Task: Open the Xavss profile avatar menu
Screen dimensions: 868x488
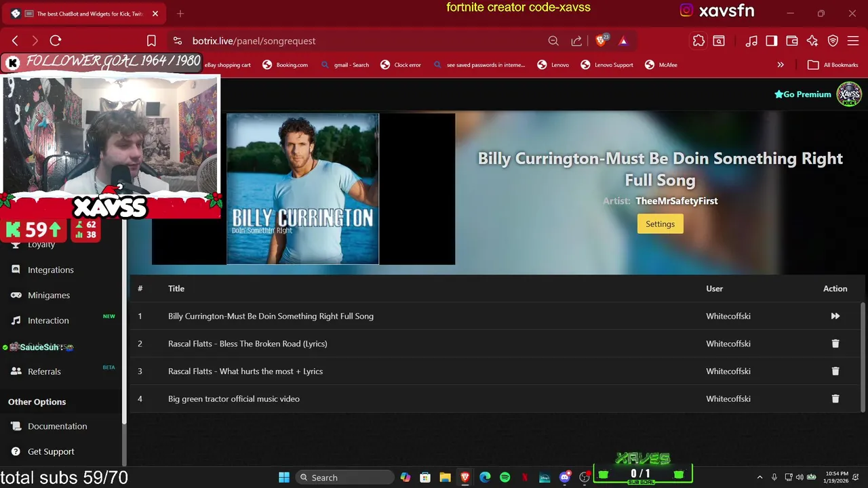Action: (x=849, y=94)
